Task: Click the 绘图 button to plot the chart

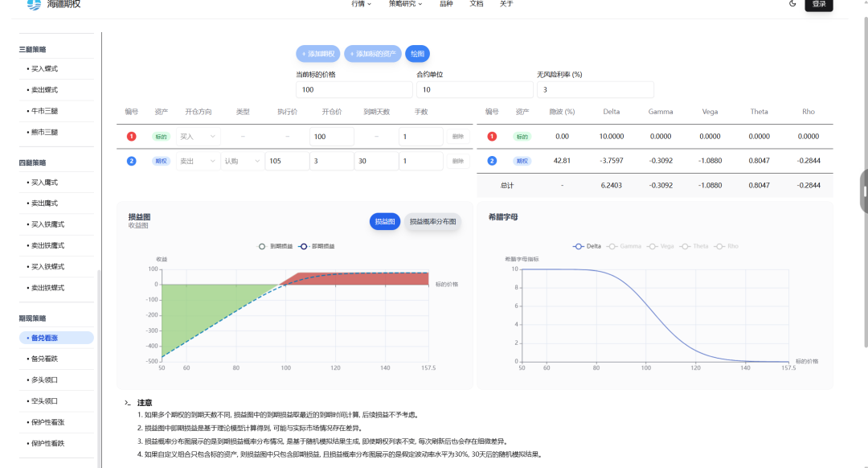Action: pyautogui.click(x=417, y=54)
